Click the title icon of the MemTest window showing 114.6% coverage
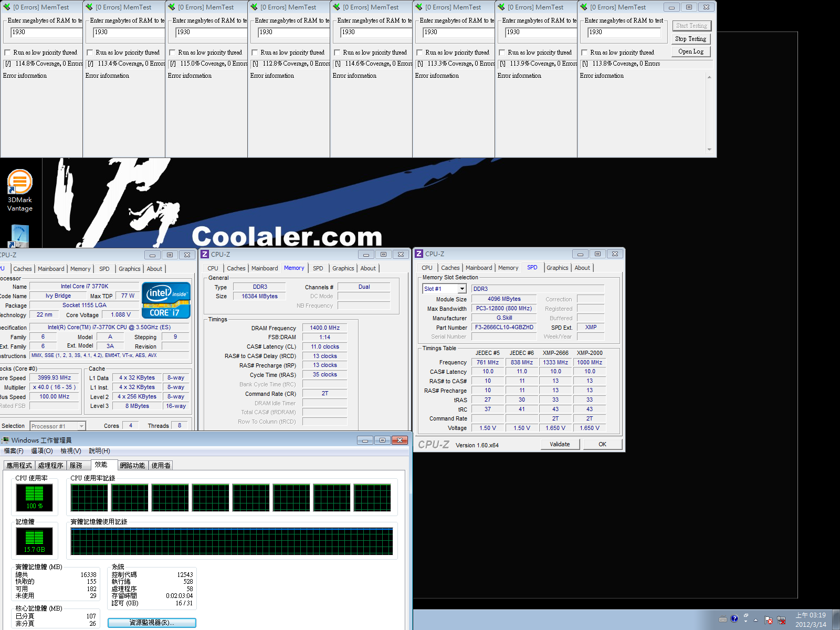The width and height of the screenshot is (840, 630). pos(337,7)
